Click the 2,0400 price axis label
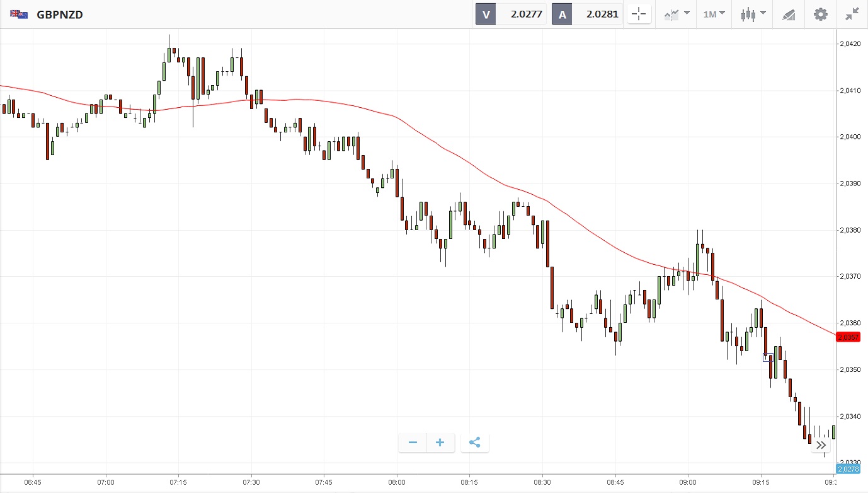 850,137
